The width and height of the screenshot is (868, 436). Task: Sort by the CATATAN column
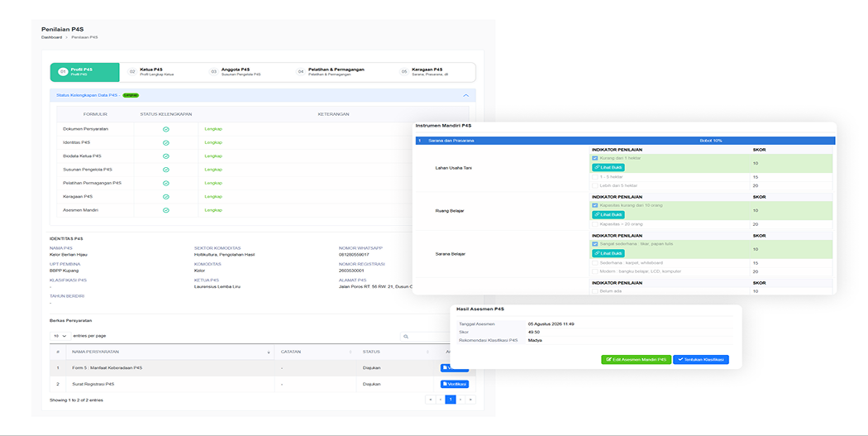click(315, 352)
